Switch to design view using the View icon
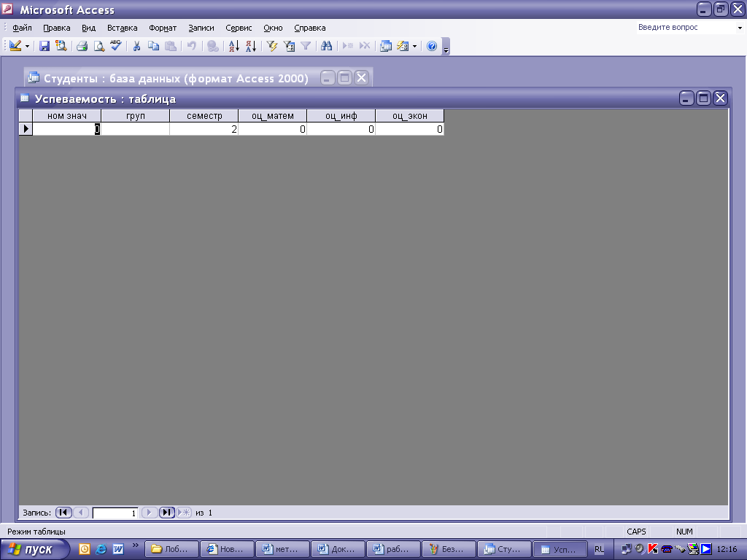Viewport: 747px width, 560px height. point(15,46)
